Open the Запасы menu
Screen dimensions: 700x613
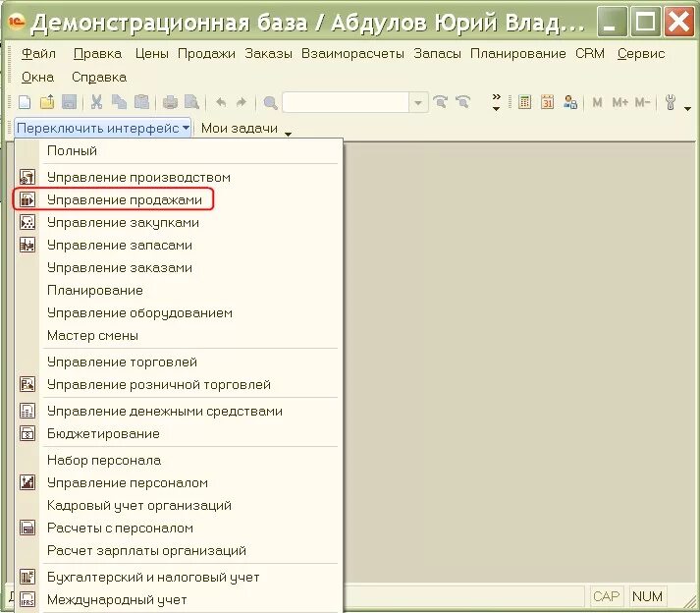(437, 54)
